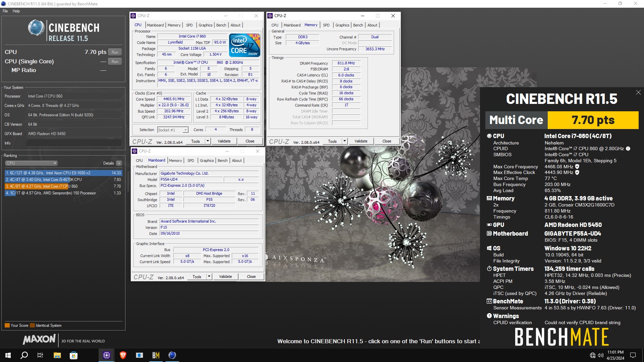644x362 pixels.
Task: Click the Windows Start button
Action: 8,355
